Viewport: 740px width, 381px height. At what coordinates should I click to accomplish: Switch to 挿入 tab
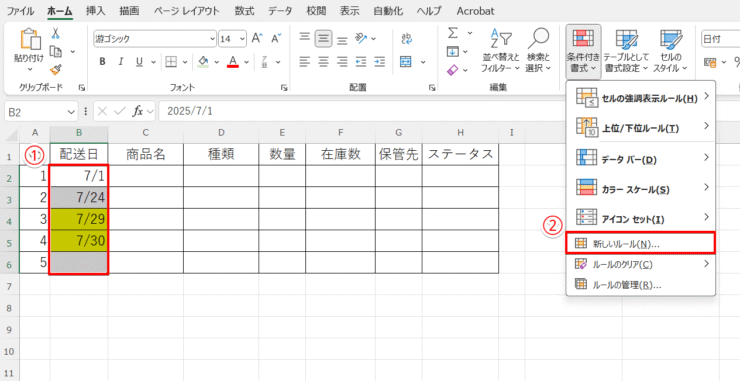(x=96, y=10)
